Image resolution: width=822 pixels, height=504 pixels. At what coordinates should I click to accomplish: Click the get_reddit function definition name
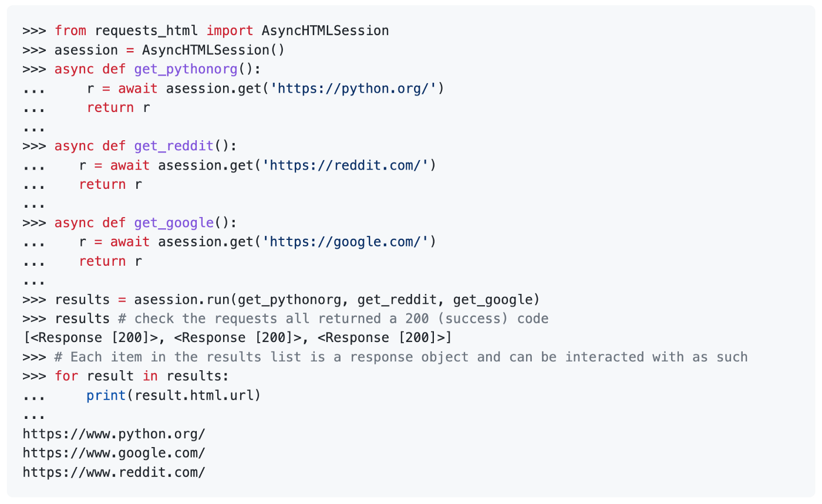click(173, 146)
